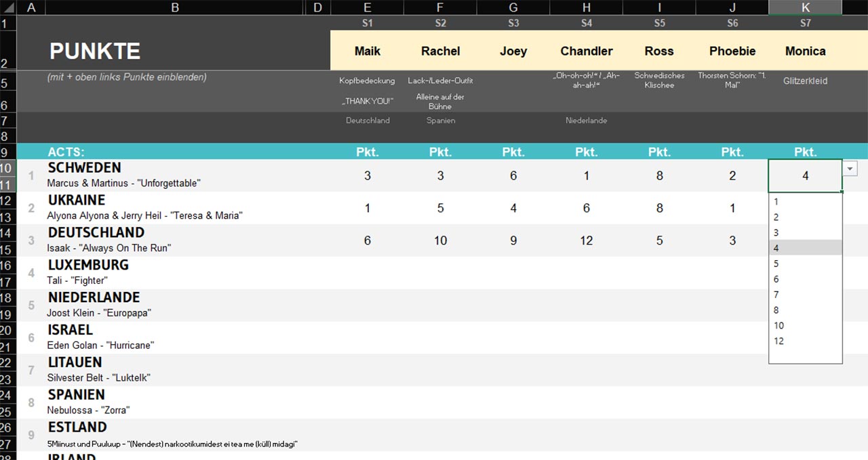Select Chandler's points cell for Deutschland
The height and width of the screenshot is (460, 868).
[x=586, y=241]
